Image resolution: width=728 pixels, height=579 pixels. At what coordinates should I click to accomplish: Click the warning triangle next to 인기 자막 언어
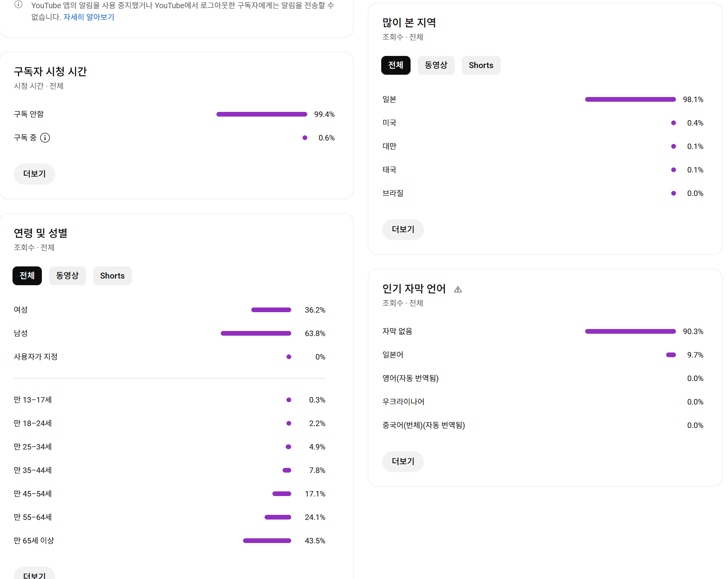458,289
